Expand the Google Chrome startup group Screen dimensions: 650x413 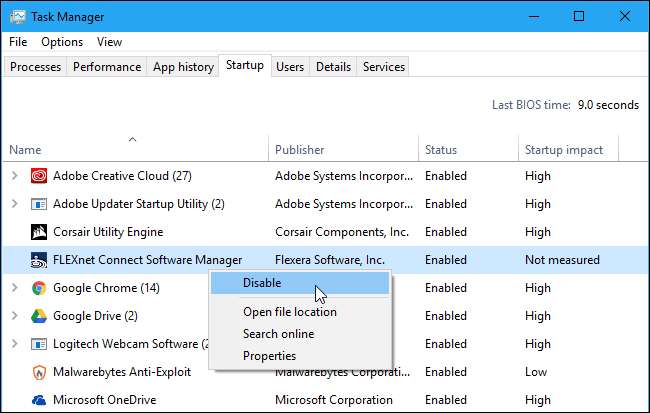click(x=14, y=288)
